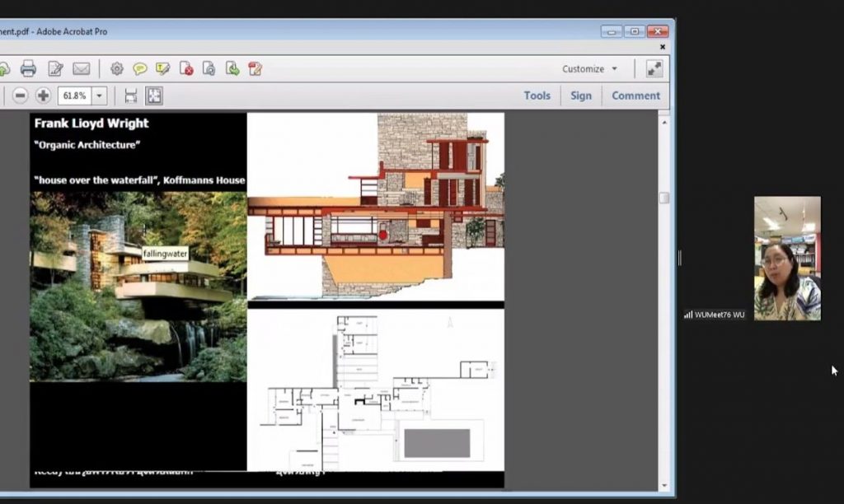Zoom out with the minus button
The image size is (844, 504).
coord(20,96)
